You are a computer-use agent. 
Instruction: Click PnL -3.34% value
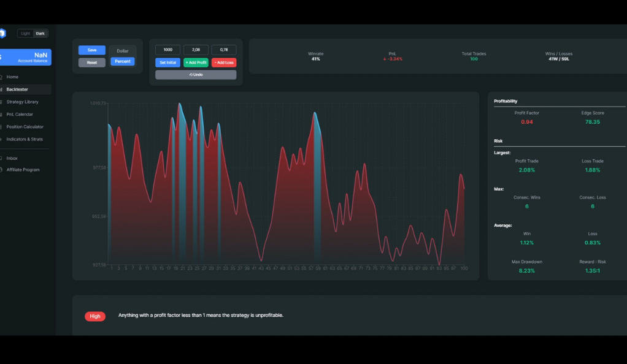(393, 59)
